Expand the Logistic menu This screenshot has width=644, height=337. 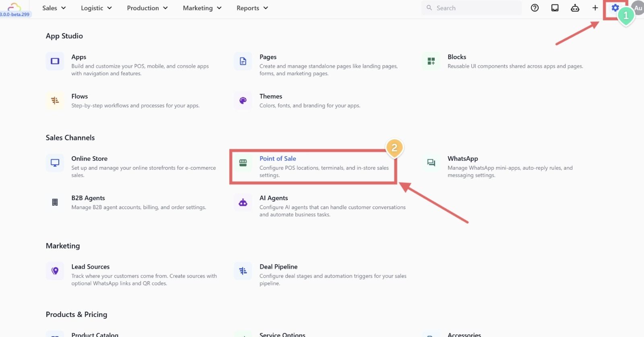click(96, 8)
